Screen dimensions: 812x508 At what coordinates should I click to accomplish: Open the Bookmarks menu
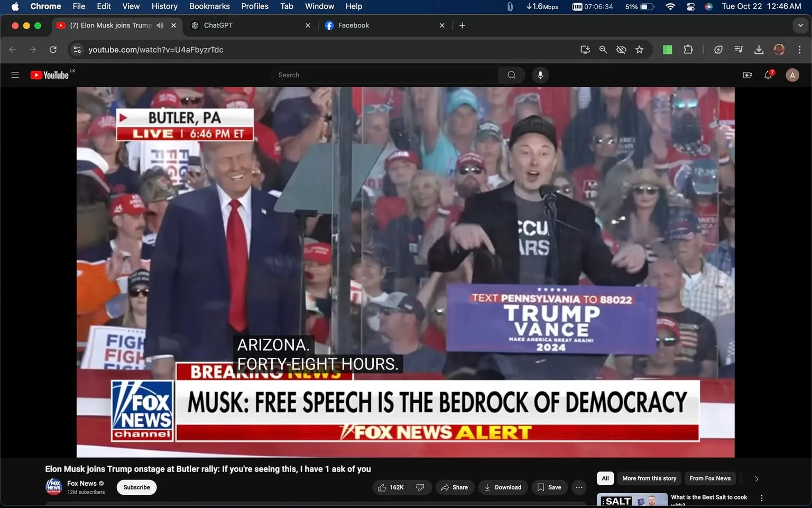click(x=209, y=6)
